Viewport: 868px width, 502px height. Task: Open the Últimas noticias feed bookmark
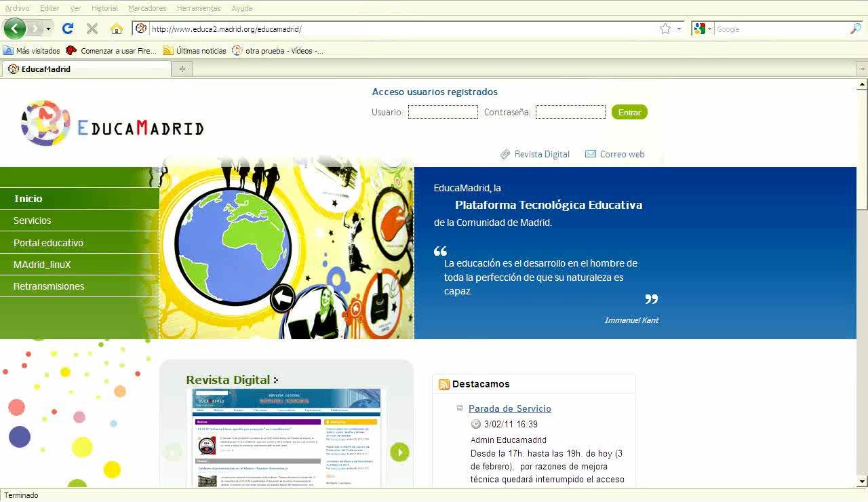pyautogui.click(x=195, y=50)
